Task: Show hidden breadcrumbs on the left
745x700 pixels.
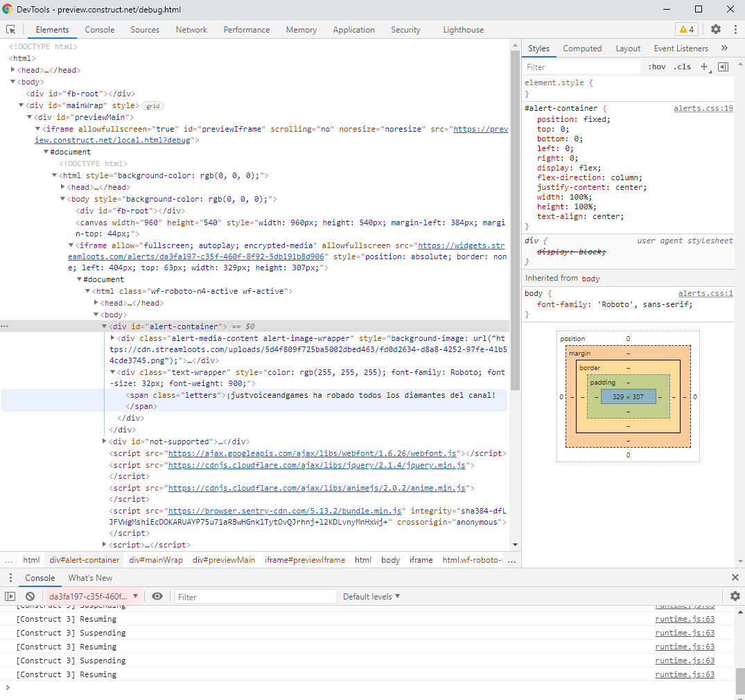Action: (8, 560)
